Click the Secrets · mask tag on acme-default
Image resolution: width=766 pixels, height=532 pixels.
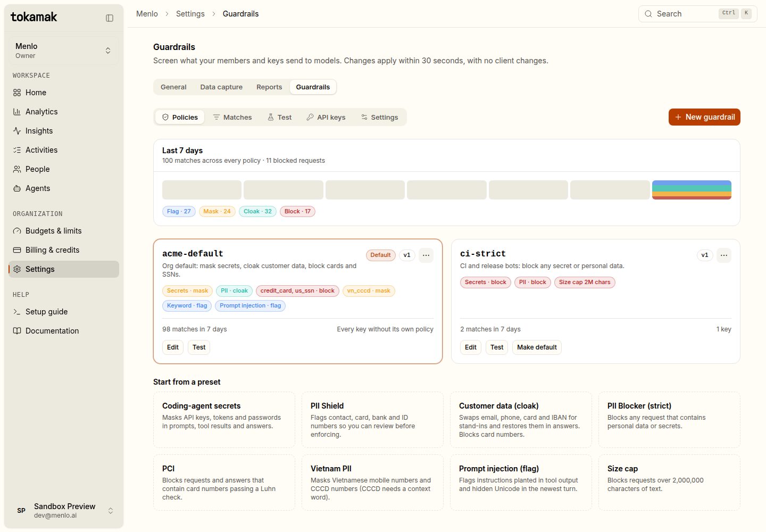(x=187, y=291)
